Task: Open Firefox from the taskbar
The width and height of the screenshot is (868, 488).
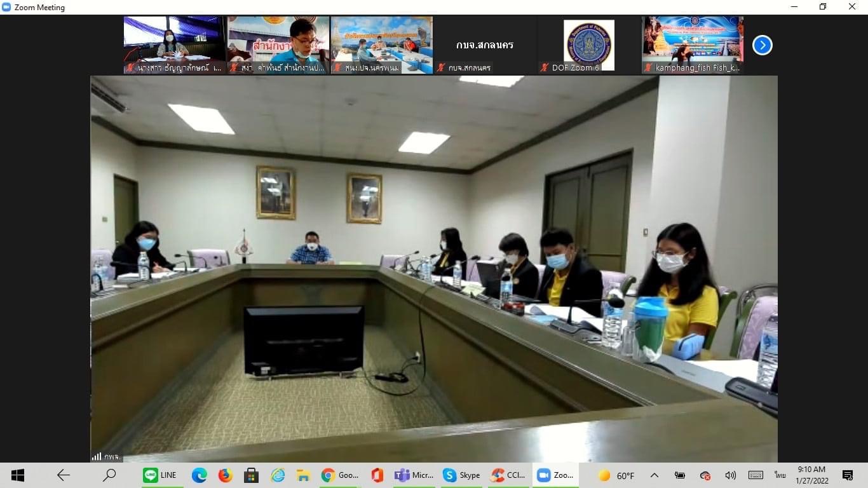Action: click(225, 475)
